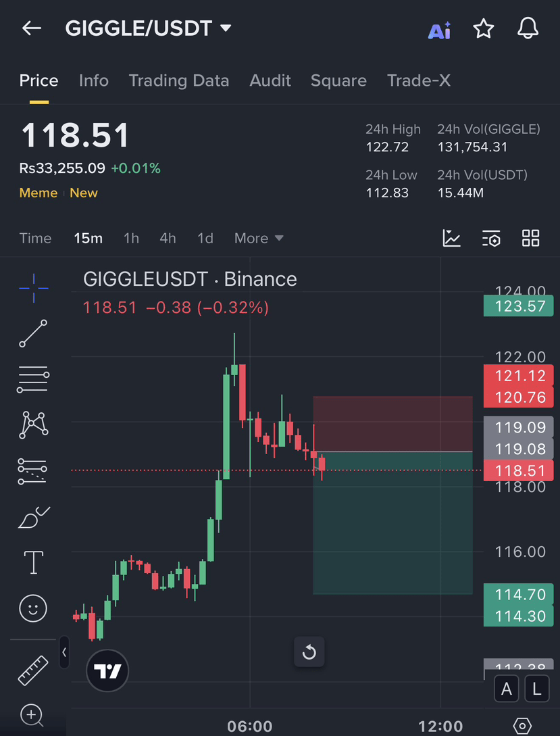Screen dimensions: 560x736
Task: Click the 120.76 stop price label
Action: point(518,397)
